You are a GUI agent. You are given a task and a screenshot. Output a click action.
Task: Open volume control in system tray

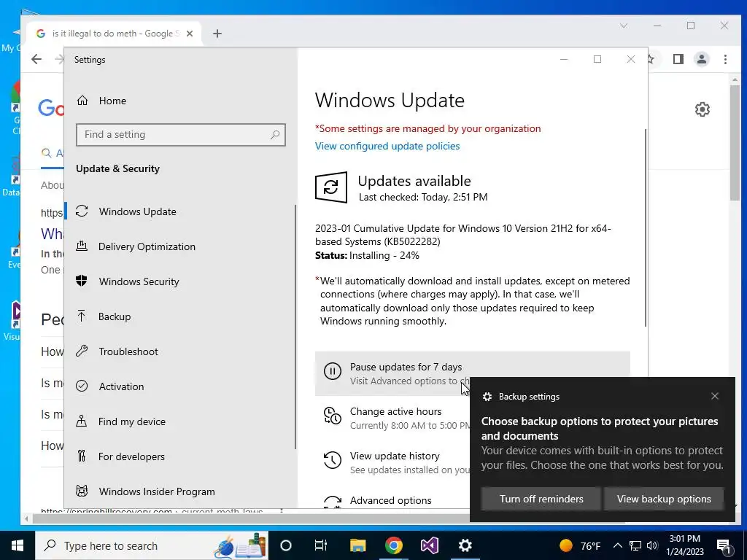click(x=652, y=545)
